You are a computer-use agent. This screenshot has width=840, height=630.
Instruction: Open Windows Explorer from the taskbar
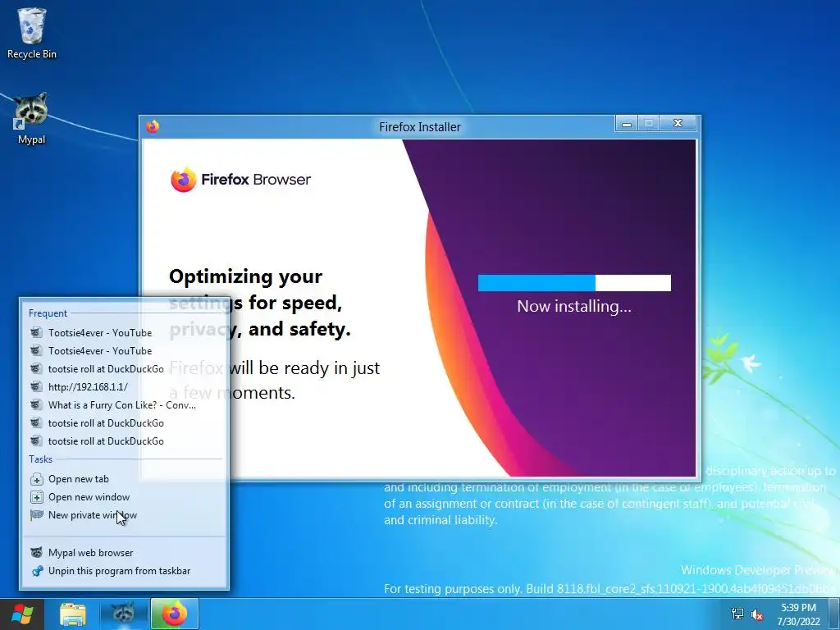(x=73, y=614)
